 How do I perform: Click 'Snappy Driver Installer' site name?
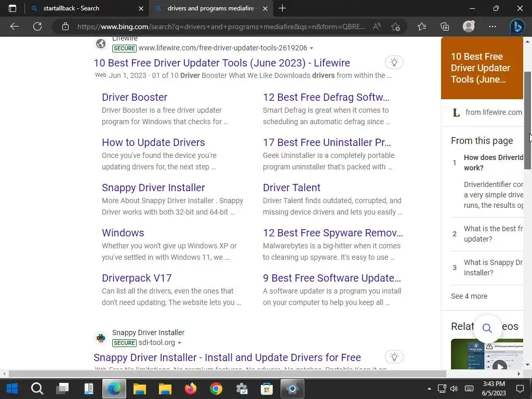pyautogui.click(x=148, y=332)
